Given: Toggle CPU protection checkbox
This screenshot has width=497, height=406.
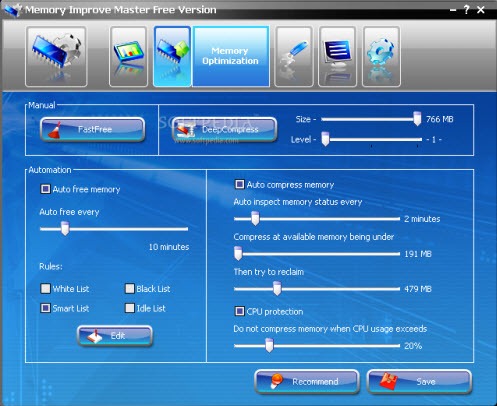Looking at the screenshot, I should [x=239, y=311].
